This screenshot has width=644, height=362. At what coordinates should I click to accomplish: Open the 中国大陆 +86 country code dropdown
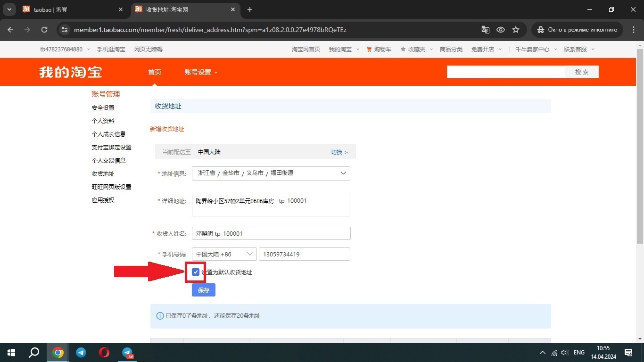[224, 254]
